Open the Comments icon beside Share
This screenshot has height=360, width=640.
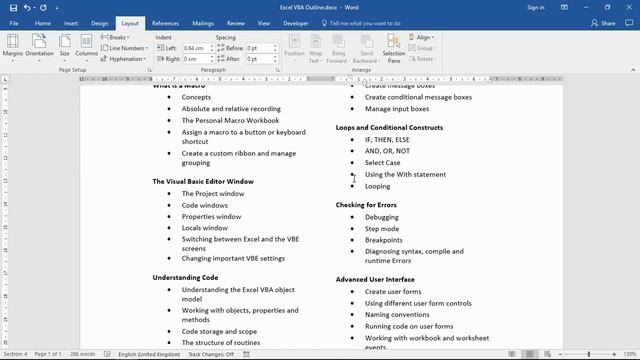pyautogui.click(x=629, y=23)
